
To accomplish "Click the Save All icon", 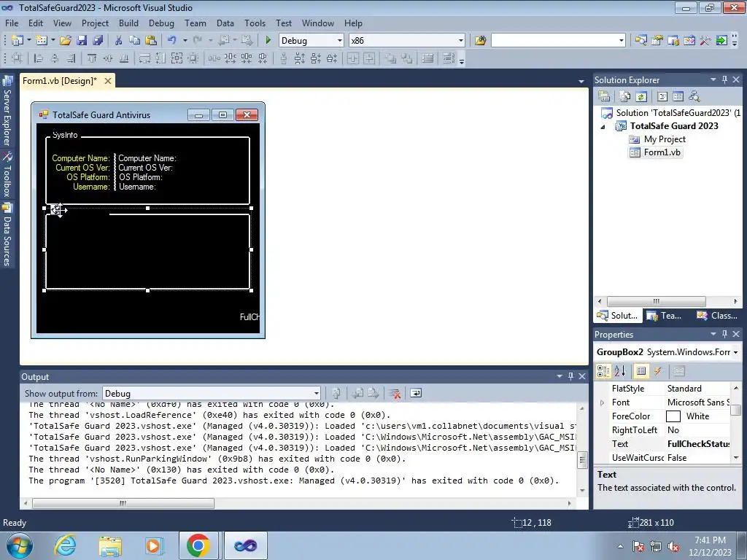I will coord(98,41).
